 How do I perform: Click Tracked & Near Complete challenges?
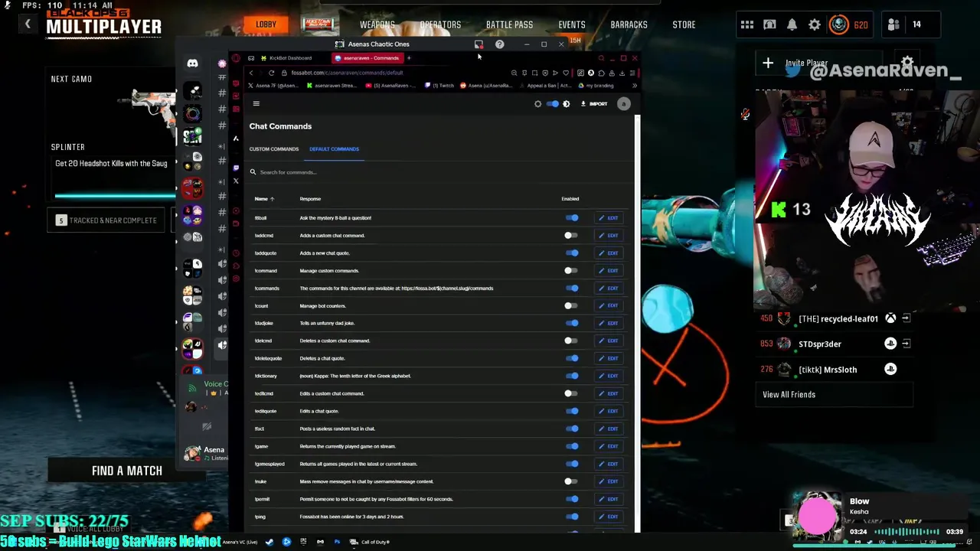pyautogui.click(x=106, y=220)
